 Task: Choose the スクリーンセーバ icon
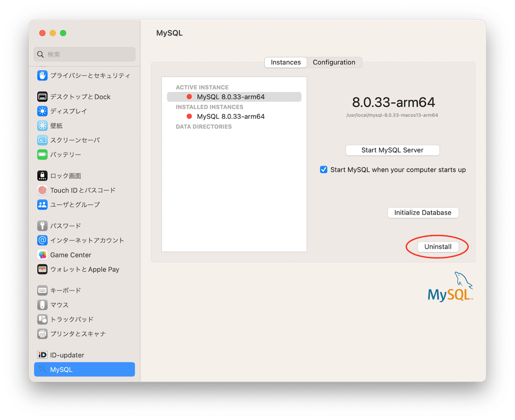click(42, 140)
